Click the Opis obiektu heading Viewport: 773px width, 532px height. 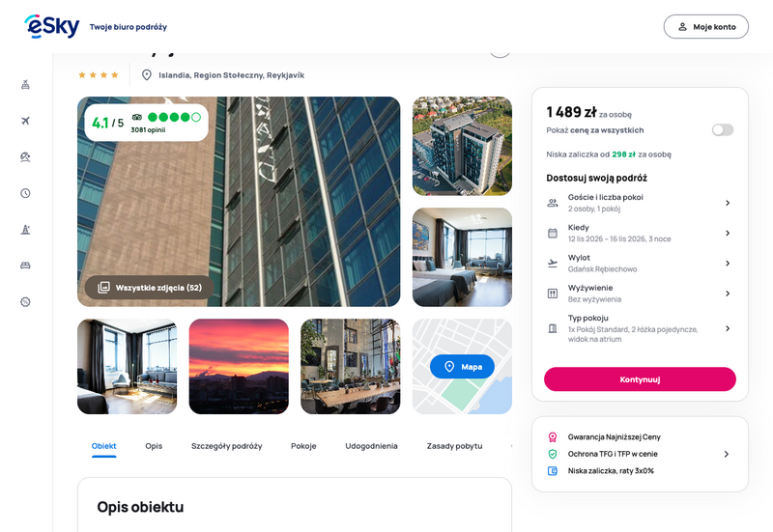coord(140,507)
